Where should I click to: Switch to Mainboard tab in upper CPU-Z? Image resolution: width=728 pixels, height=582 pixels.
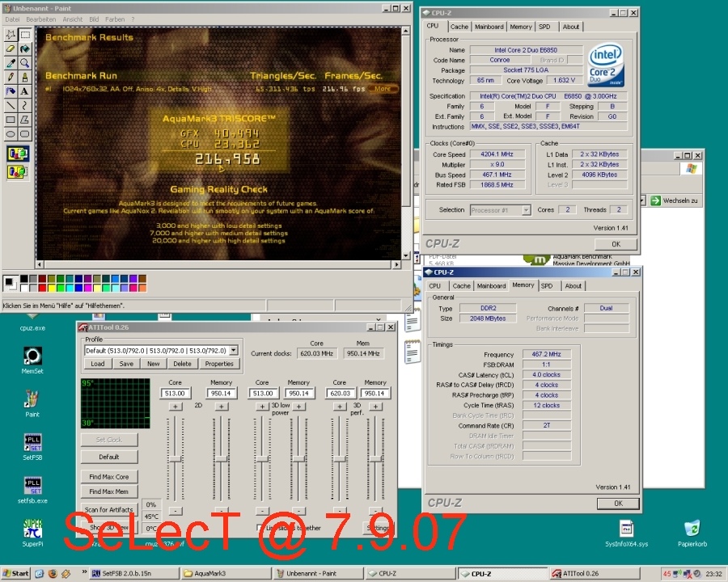[x=489, y=27]
